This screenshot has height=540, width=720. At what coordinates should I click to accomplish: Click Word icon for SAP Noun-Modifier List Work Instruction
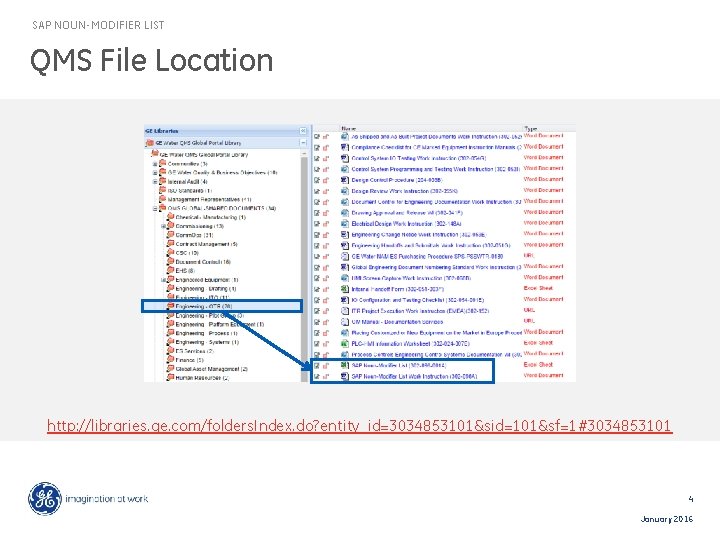344,376
